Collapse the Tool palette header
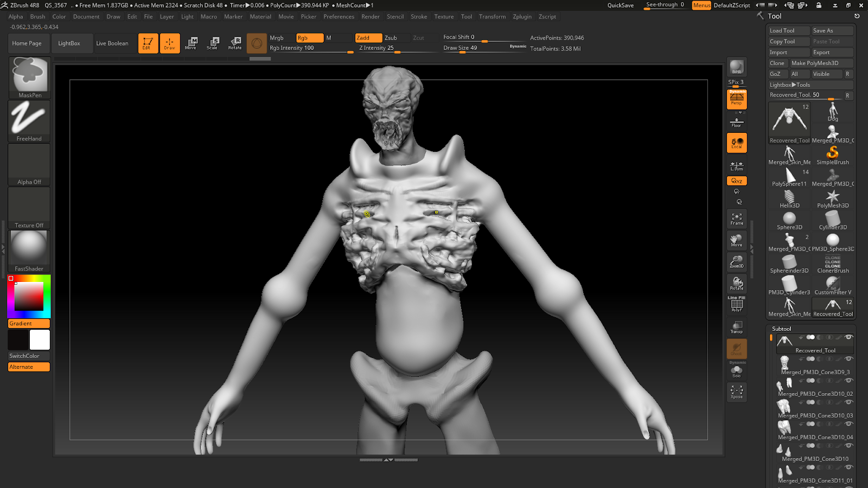Screen dimensions: 868x488 [775, 16]
